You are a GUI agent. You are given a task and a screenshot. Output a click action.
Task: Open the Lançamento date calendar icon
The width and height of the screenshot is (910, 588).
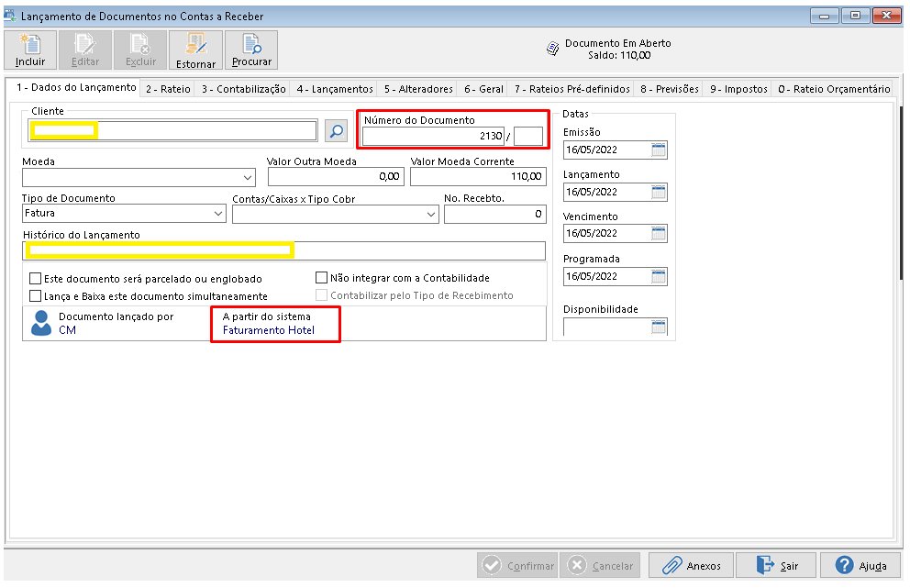pos(658,192)
